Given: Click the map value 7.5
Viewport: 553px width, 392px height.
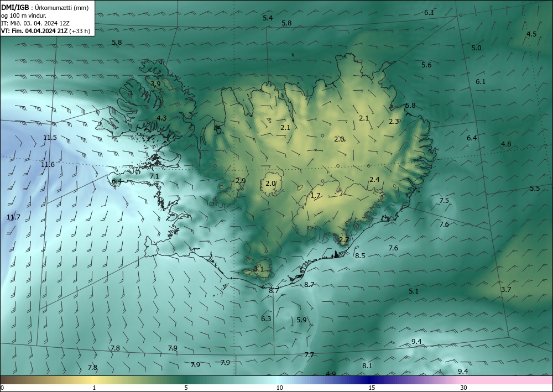Looking at the screenshot, I should 444,201.
